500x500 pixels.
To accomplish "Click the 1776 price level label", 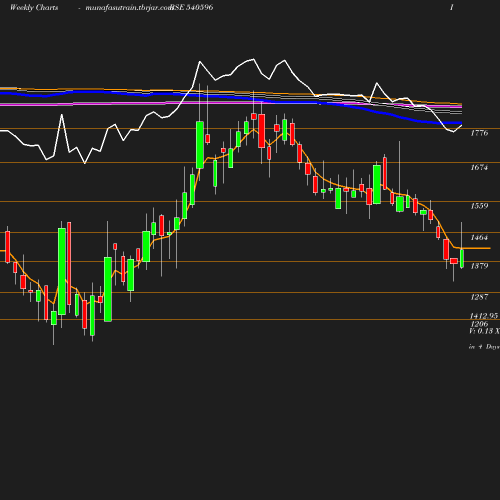I will pyautogui.click(x=479, y=133).
